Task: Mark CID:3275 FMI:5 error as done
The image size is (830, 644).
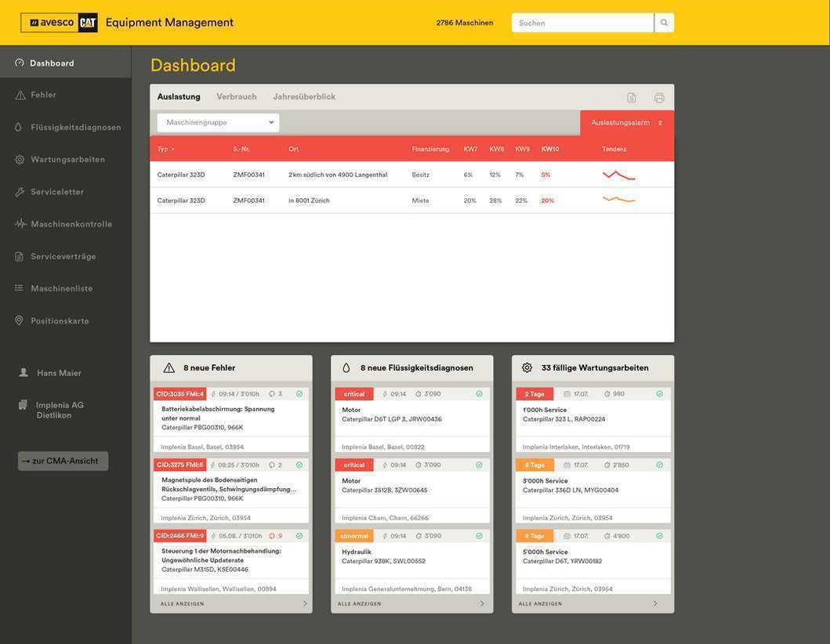Action: point(299,465)
